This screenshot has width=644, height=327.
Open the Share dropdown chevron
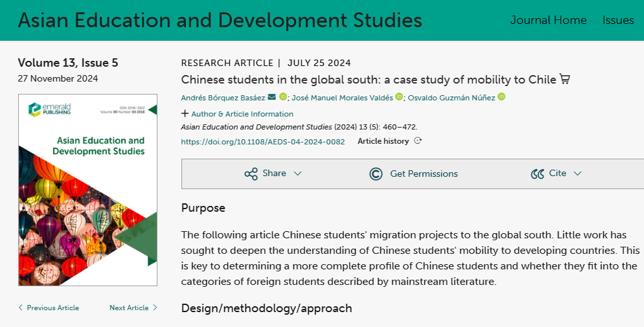297,174
